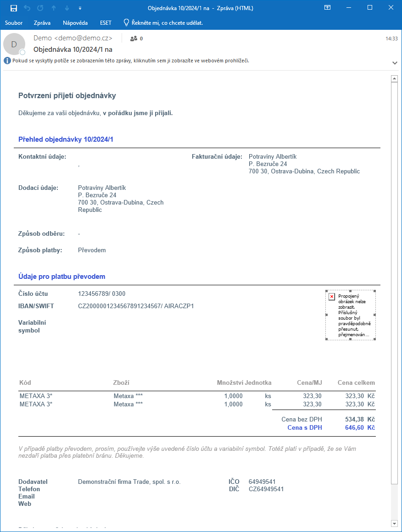Click the Undo arrow icon

click(27, 8)
